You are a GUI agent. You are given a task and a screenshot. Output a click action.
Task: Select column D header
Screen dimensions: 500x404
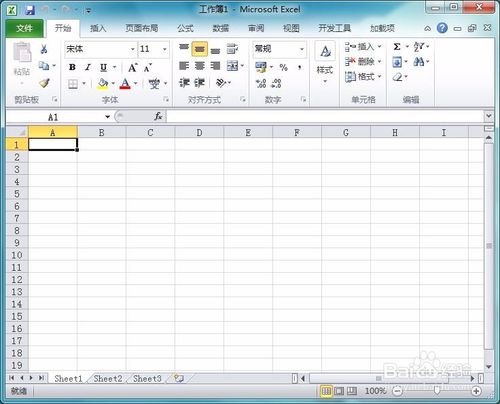click(x=199, y=133)
